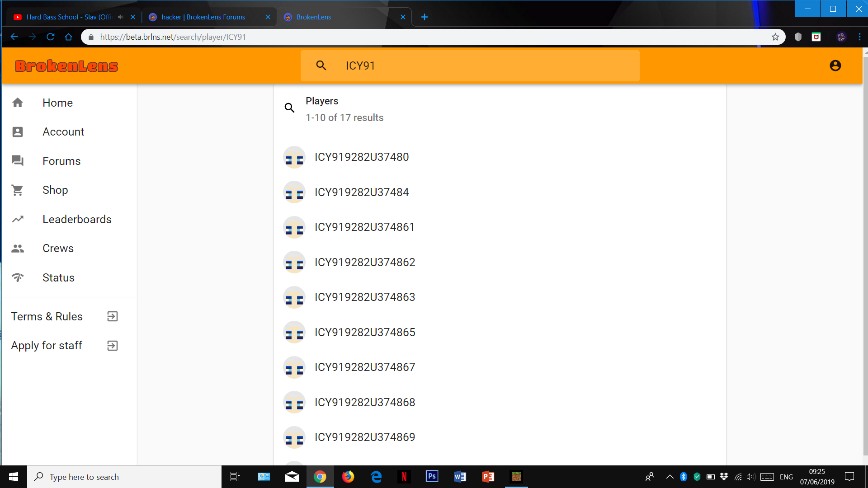Viewport: 868px width, 488px height.
Task: Open Leaderboards in the sidebar
Action: click(x=70, y=219)
